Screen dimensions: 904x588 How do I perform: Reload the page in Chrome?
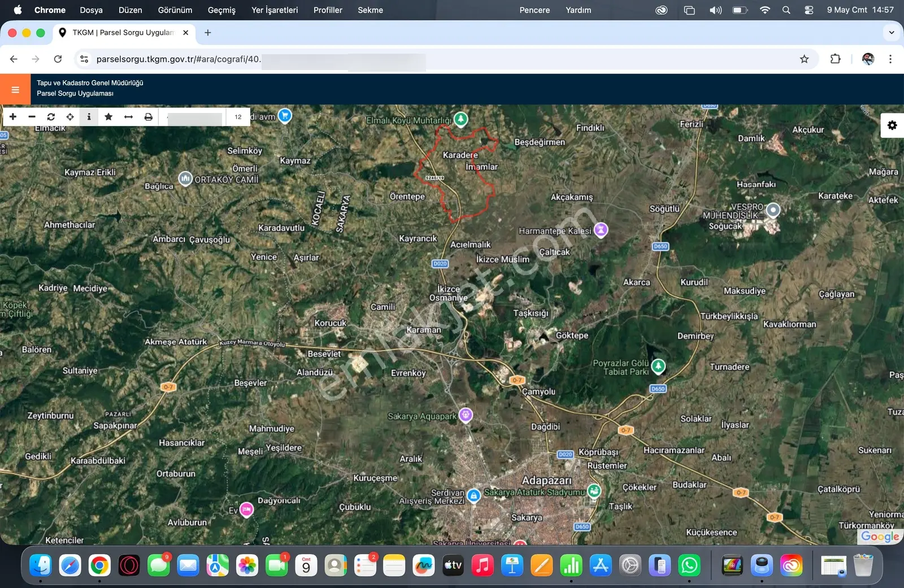[58, 59]
